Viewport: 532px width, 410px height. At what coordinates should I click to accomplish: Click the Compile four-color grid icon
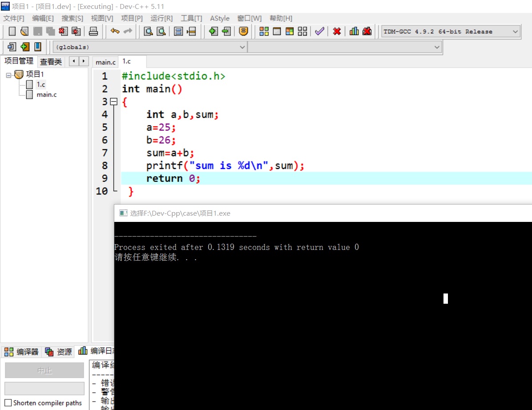264,32
